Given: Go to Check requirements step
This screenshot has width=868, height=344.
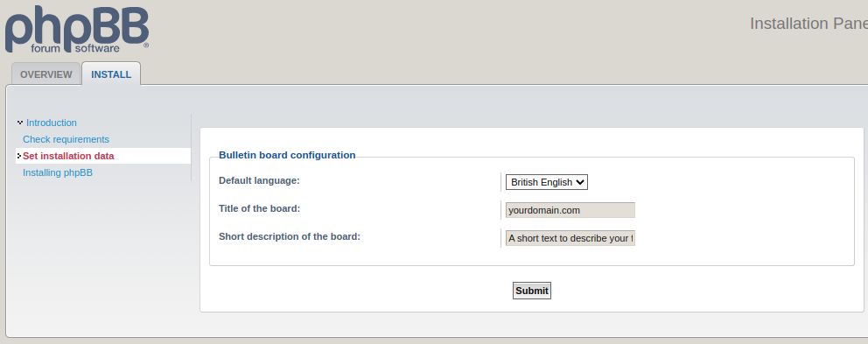Looking at the screenshot, I should click(66, 139).
